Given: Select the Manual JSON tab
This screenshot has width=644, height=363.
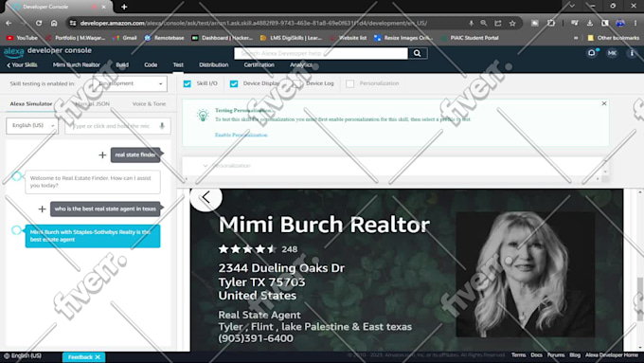Looking at the screenshot, I should [x=93, y=104].
